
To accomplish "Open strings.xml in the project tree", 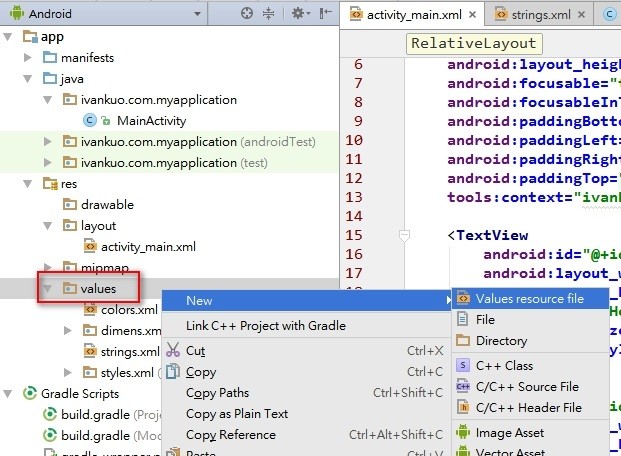I will (130, 352).
